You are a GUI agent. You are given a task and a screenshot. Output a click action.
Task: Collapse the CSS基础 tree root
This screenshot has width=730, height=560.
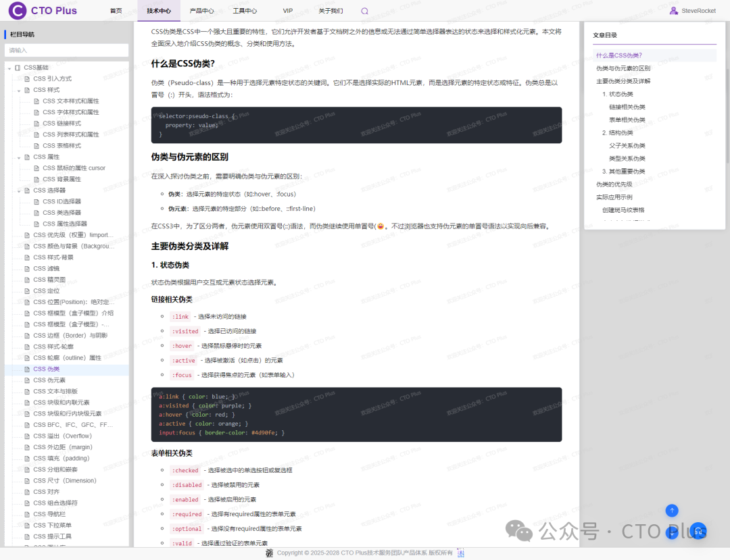click(9, 68)
